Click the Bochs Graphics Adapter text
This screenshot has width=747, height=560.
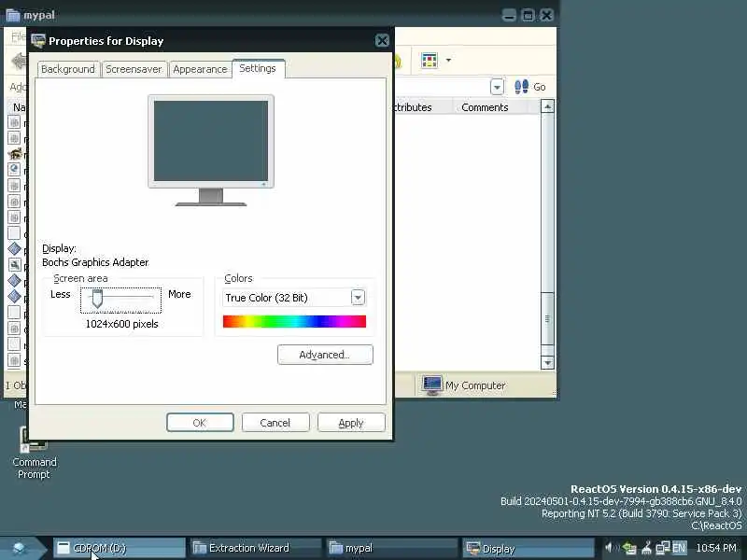click(x=95, y=262)
